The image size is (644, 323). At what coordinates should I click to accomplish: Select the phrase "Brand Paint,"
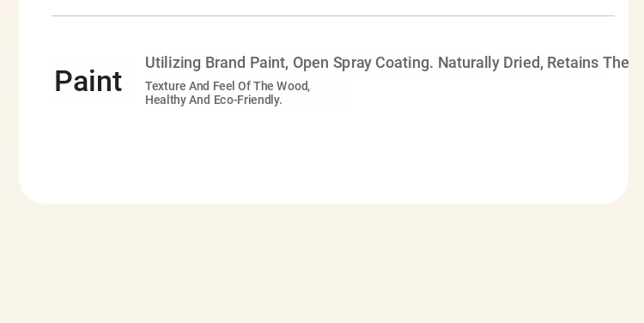(x=246, y=63)
